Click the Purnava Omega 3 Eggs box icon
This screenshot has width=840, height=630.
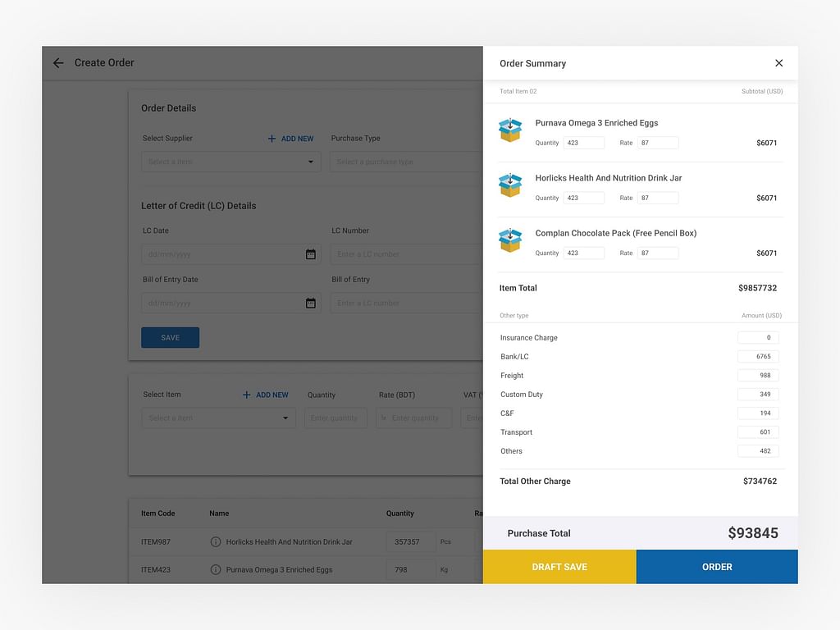click(x=510, y=130)
